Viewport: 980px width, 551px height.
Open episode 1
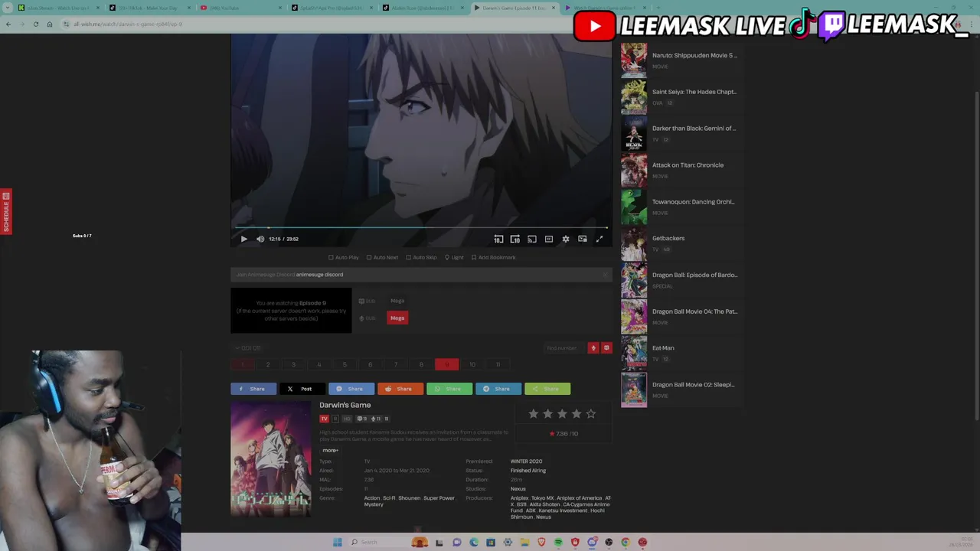[243, 364]
